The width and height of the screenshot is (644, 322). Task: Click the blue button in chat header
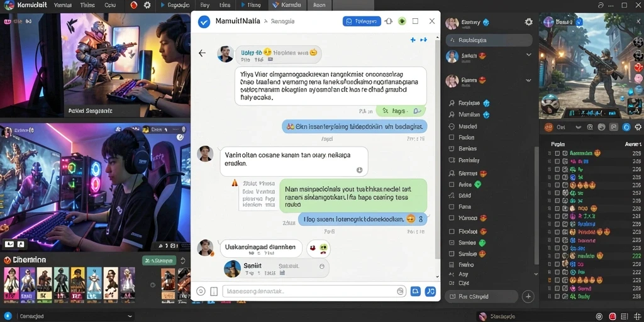click(x=362, y=21)
